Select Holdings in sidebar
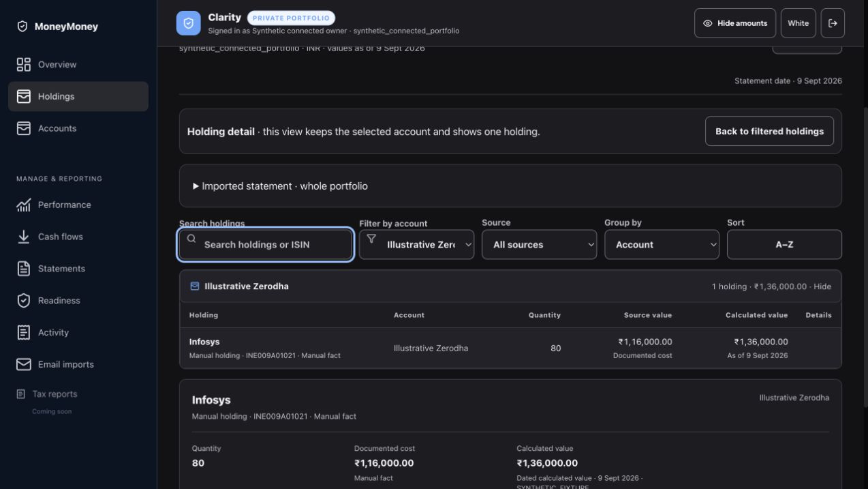The image size is (868, 489). pos(78,96)
